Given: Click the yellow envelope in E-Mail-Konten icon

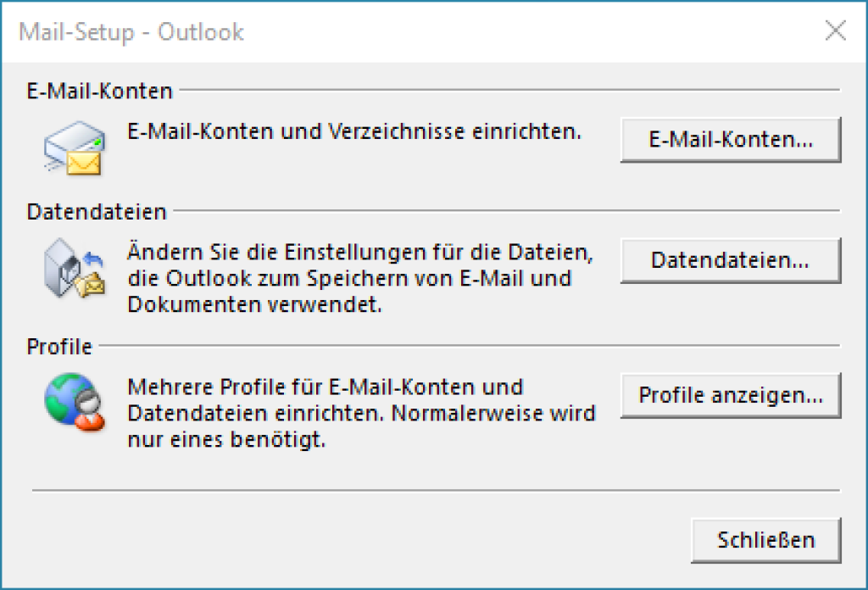Looking at the screenshot, I should click(84, 164).
